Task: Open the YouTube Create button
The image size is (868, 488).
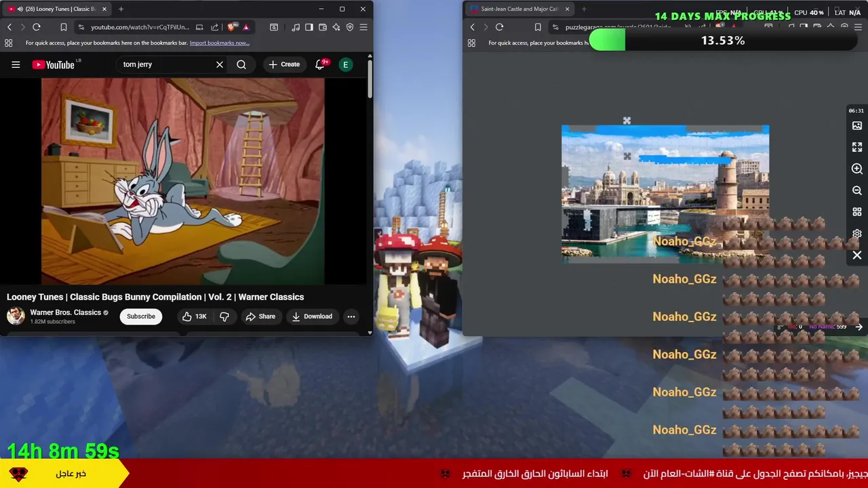Action: point(284,64)
